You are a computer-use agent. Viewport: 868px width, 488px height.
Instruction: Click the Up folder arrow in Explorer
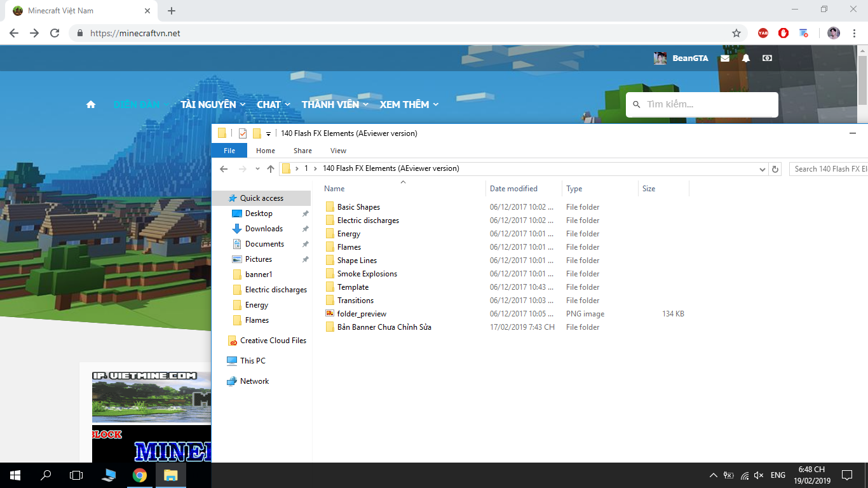(x=271, y=169)
